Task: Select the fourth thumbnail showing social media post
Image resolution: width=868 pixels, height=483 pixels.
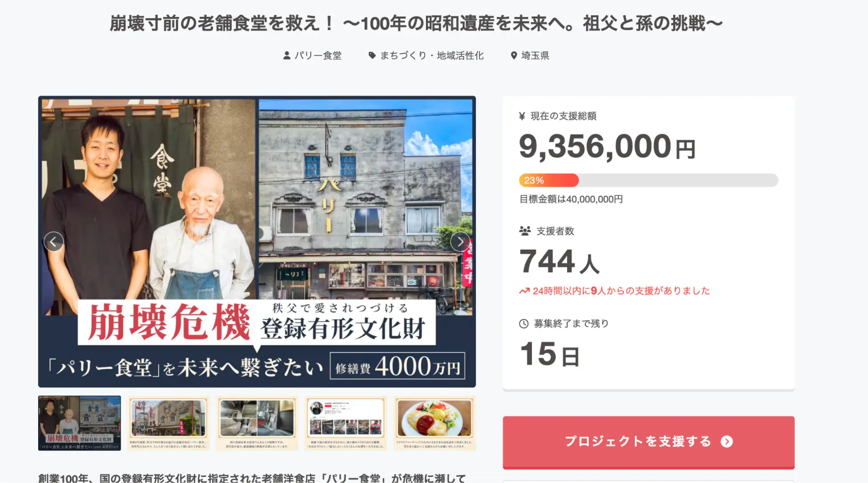Action: pyautogui.click(x=346, y=423)
